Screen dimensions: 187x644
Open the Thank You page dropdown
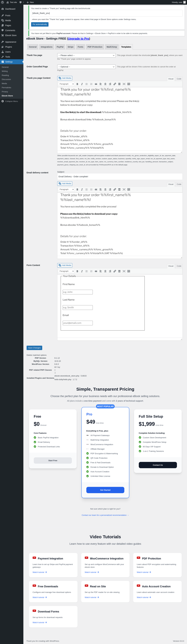tap(86, 55)
